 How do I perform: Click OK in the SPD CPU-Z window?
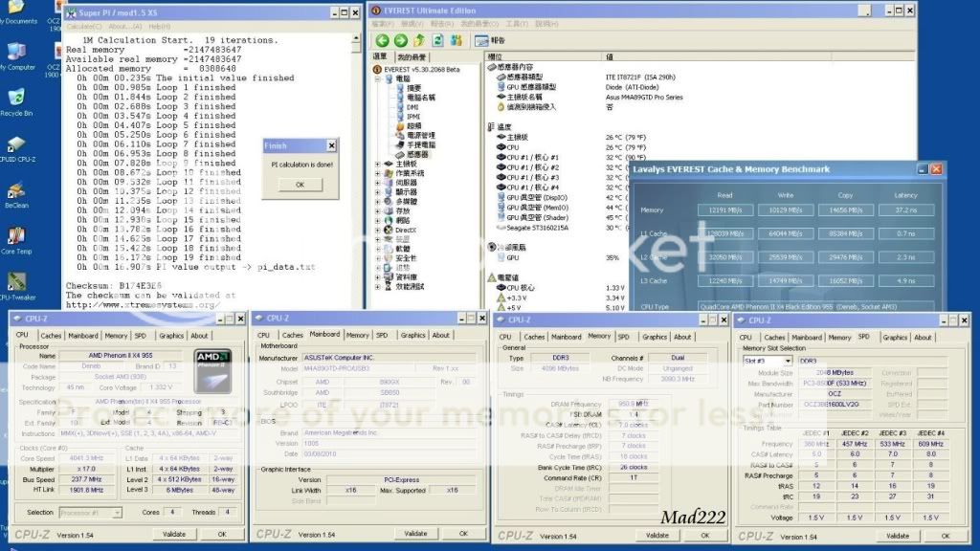pos(945,536)
